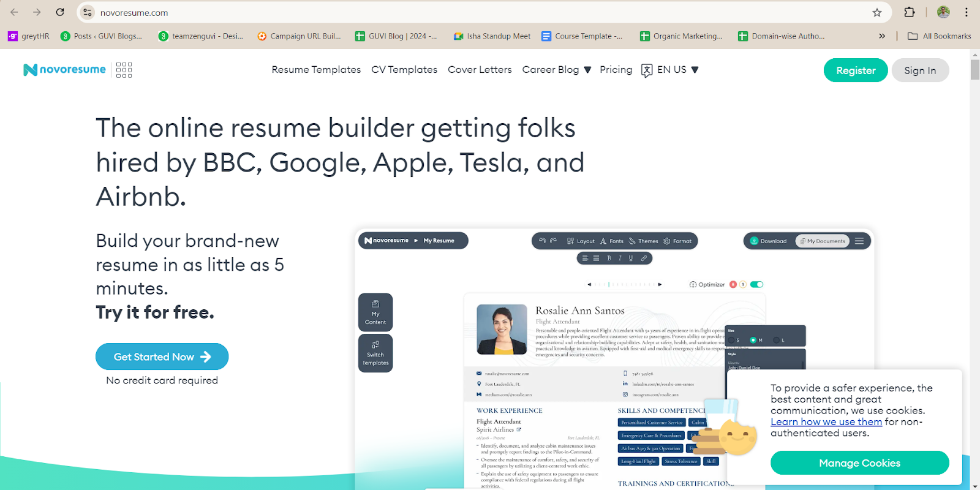Open CV Templates in the navigation
The width and height of the screenshot is (980, 490).
(x=404, y=70)
